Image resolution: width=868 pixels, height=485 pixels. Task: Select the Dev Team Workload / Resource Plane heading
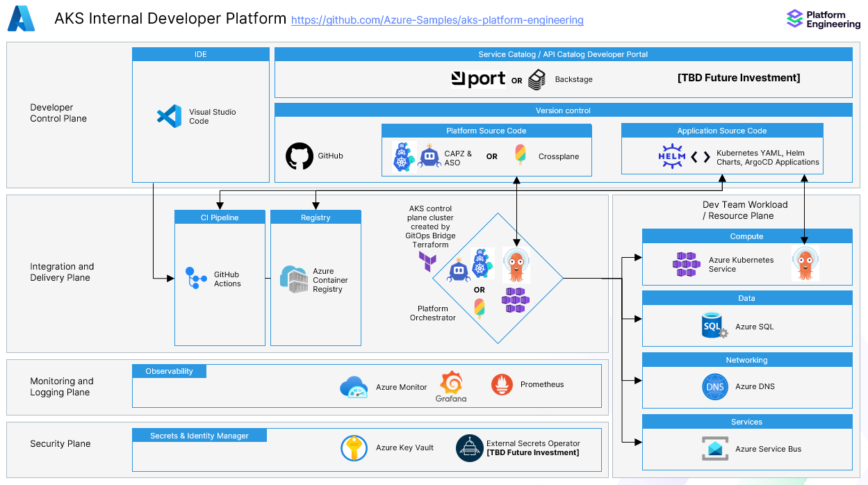[745, 210]
